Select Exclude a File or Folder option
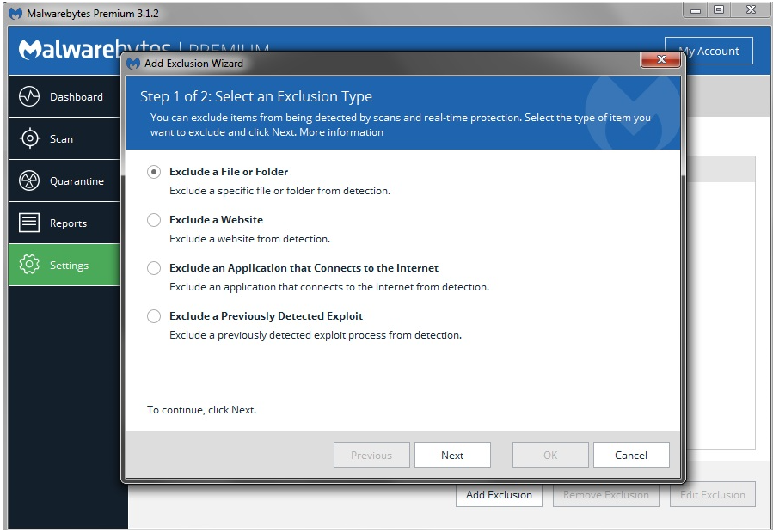 tap(154, 172)
